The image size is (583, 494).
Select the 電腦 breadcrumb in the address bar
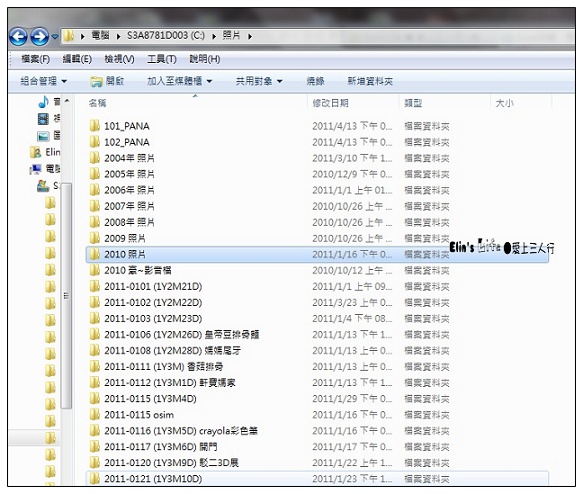click(100, 36)
